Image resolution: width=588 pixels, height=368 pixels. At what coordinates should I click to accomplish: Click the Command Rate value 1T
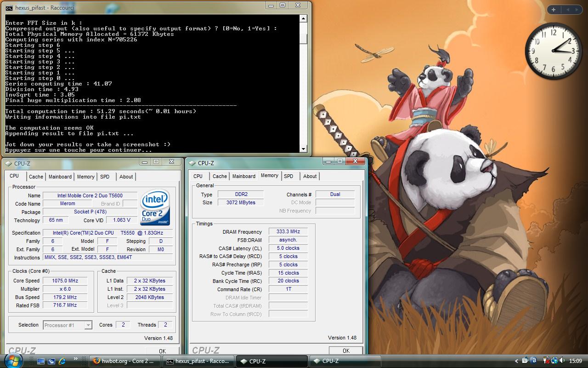click(288, 289)
